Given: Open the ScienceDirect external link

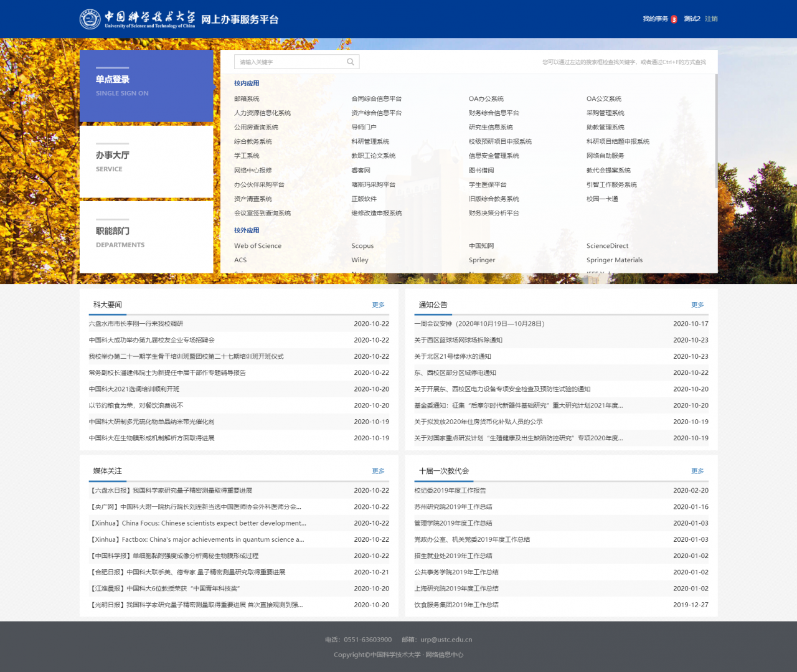Looking at the screenshot, I should pyautogui.click(x=607, y=245).
